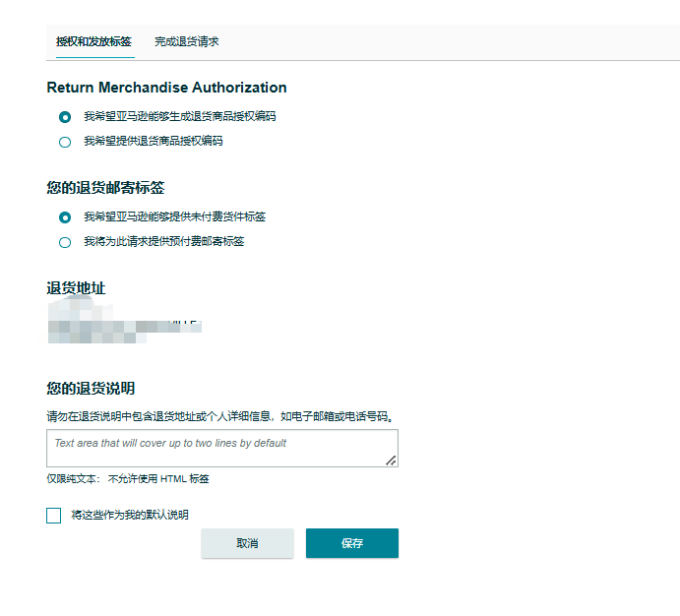Click the 保存 button
Image resolution: width=680 pixels, height=616 pixels.
(351, 543)
